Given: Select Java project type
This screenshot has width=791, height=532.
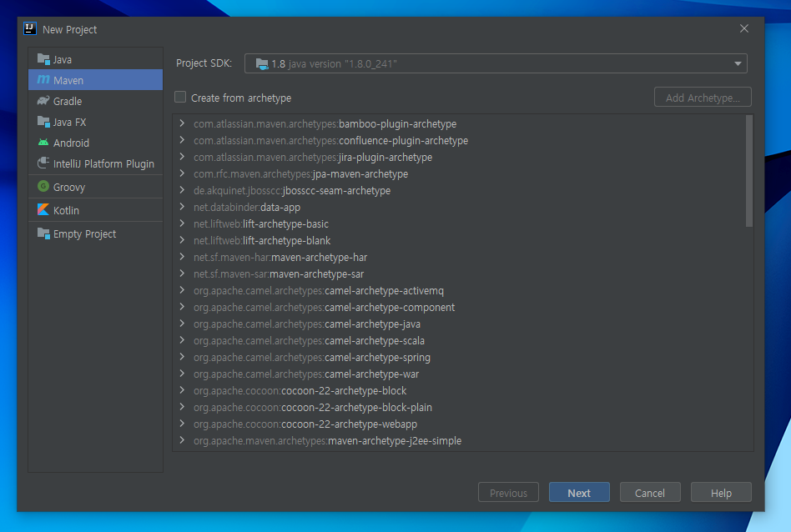Looking at the screenshot, I should tap(95, 59).
